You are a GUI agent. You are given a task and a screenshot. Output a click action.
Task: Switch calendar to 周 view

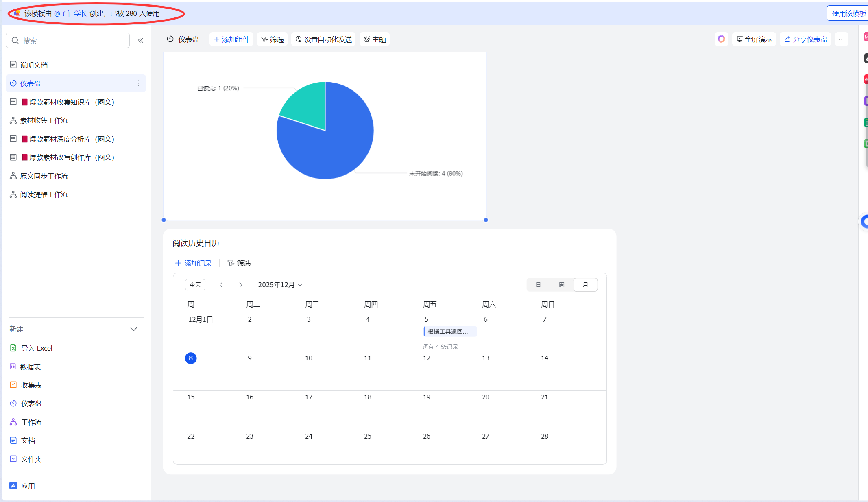[562, 285]
